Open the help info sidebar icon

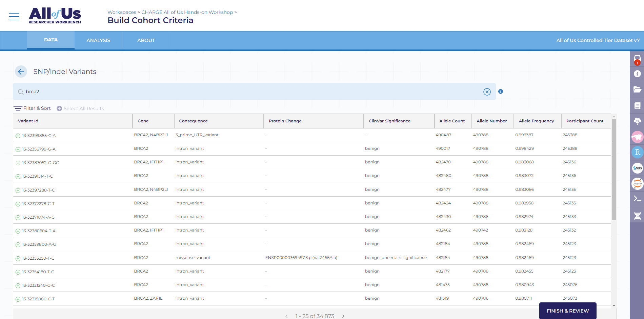(637, 74)
